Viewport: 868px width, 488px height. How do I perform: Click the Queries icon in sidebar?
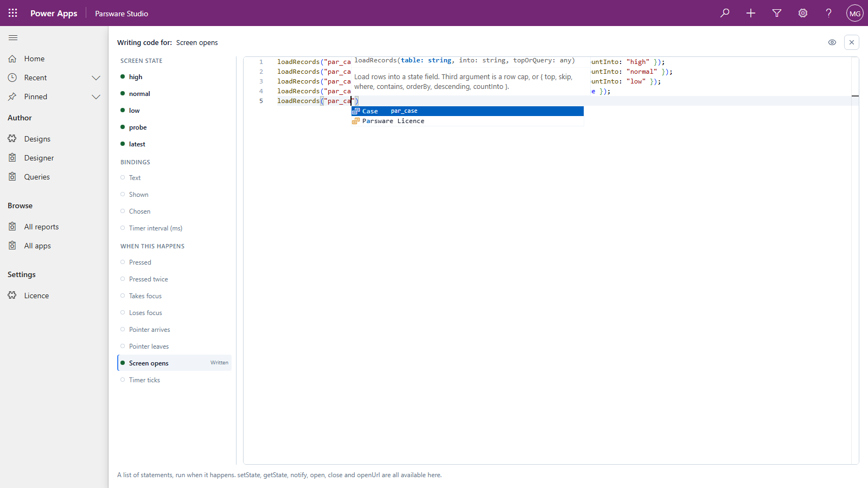12,177
